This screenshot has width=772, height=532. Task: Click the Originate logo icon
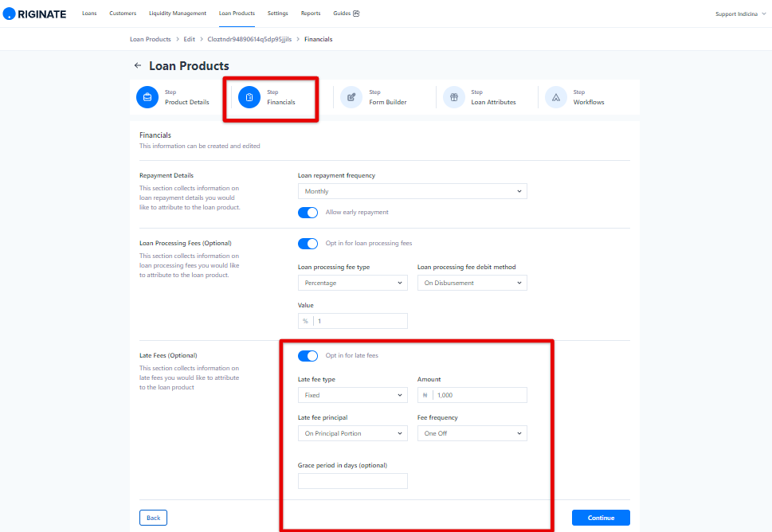coord(10,13)
